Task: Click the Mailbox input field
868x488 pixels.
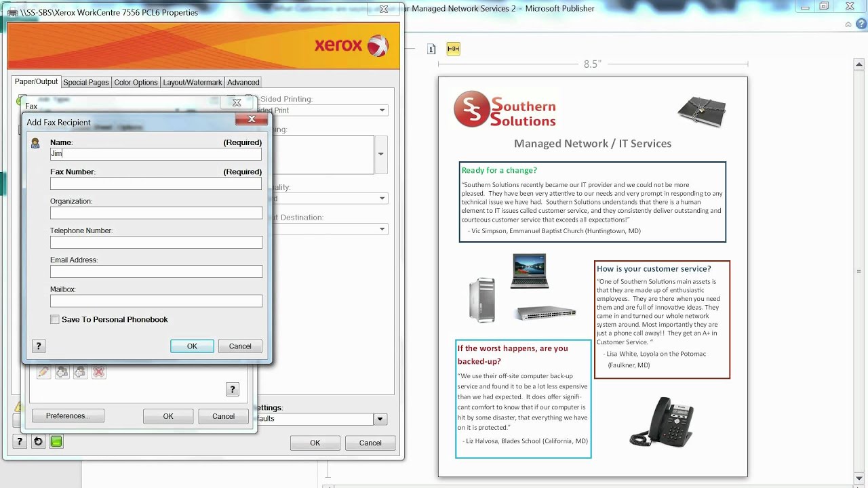Action: click(x=156, y=301)
